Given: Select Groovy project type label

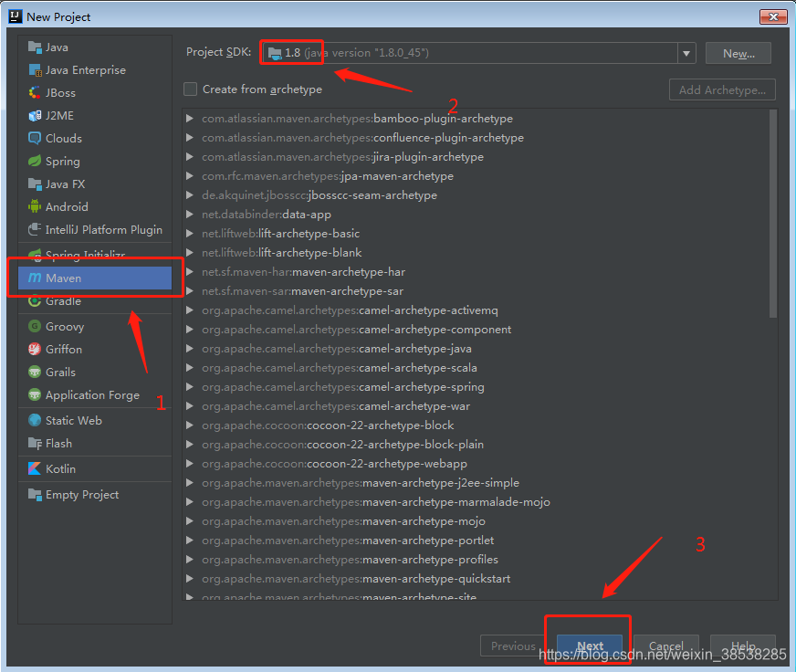Looking at the screenshot, I should [65, 327].
